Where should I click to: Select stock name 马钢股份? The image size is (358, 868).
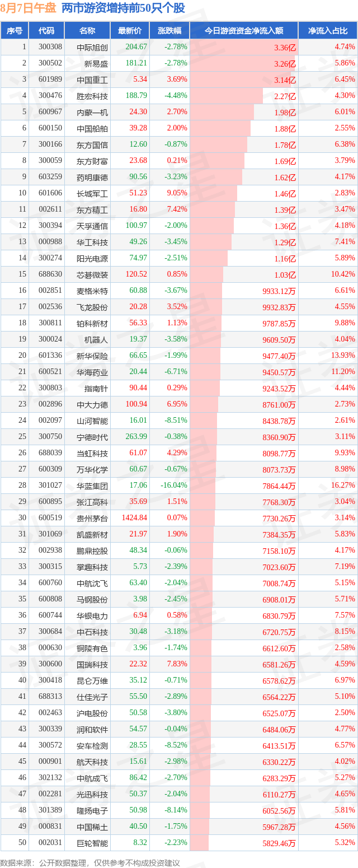[92, 600]
